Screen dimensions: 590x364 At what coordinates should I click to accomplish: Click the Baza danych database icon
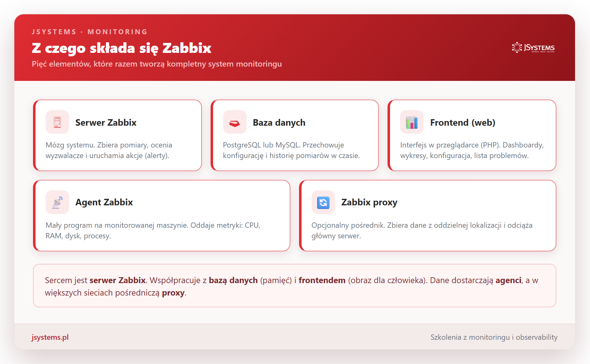coord(235,122)
